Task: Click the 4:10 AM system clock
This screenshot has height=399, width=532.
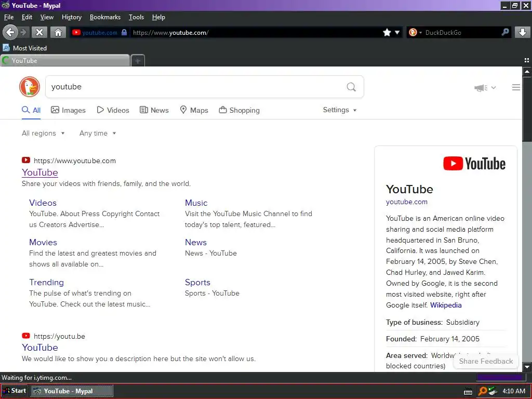Action: pyautogui.click(x=514, y=391)
